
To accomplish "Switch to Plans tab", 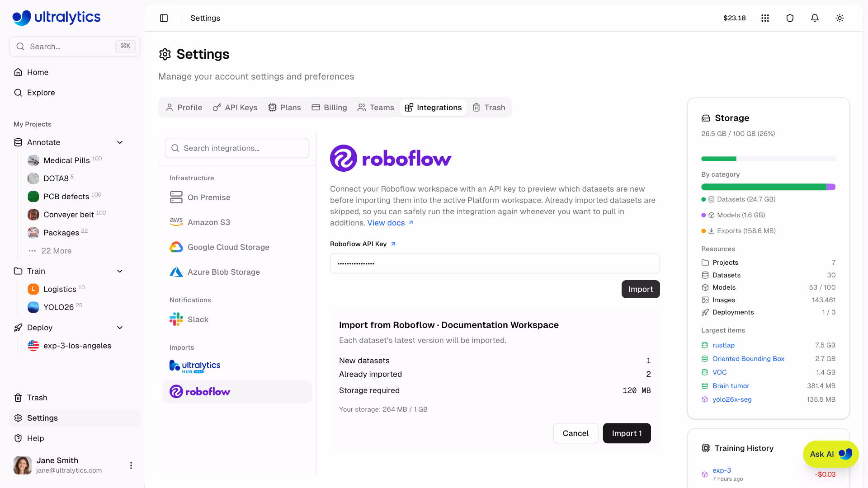I will point(284,108).
